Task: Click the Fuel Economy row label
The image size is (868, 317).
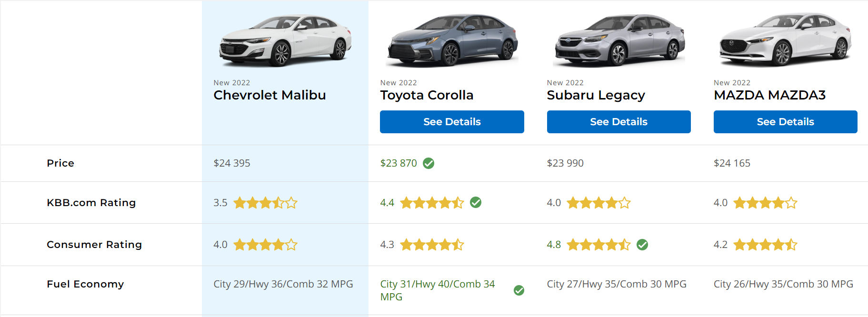Action: coord(85,284)
